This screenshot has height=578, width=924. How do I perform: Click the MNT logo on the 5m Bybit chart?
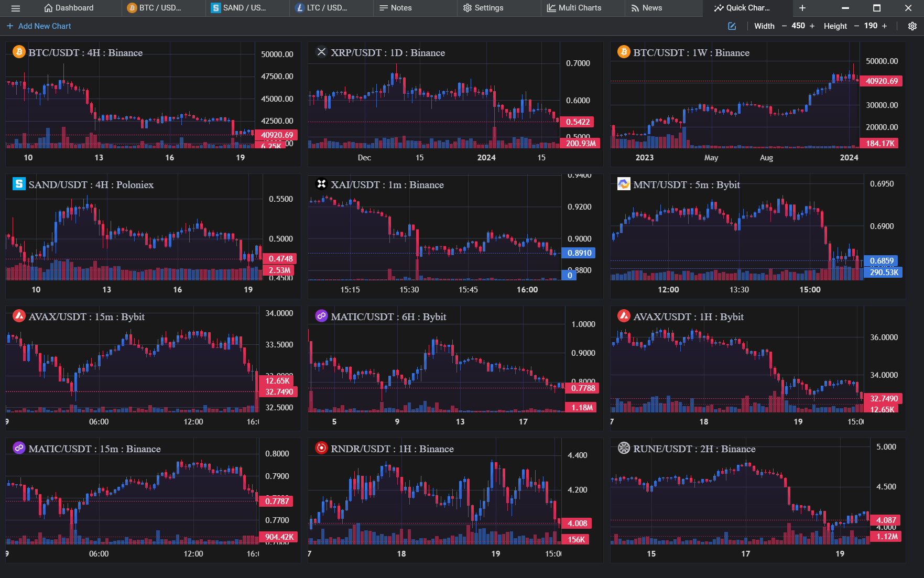(x=623, y=184)
